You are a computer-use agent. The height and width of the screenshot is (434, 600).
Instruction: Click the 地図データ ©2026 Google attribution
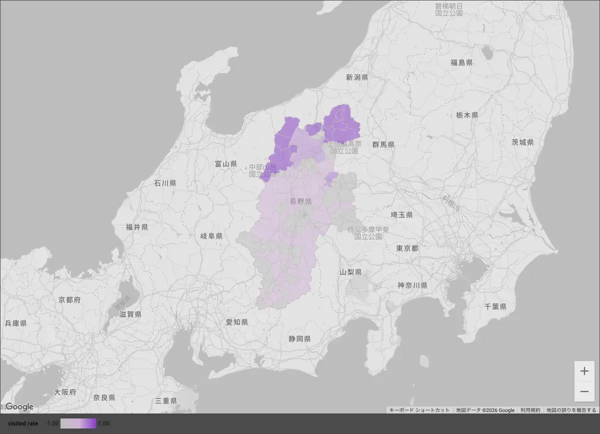point(485,410)
